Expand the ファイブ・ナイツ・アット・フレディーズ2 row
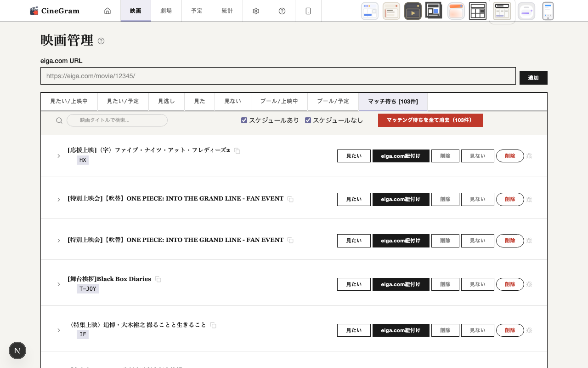The width and height of the screenshot is (588, 368). 58,156
